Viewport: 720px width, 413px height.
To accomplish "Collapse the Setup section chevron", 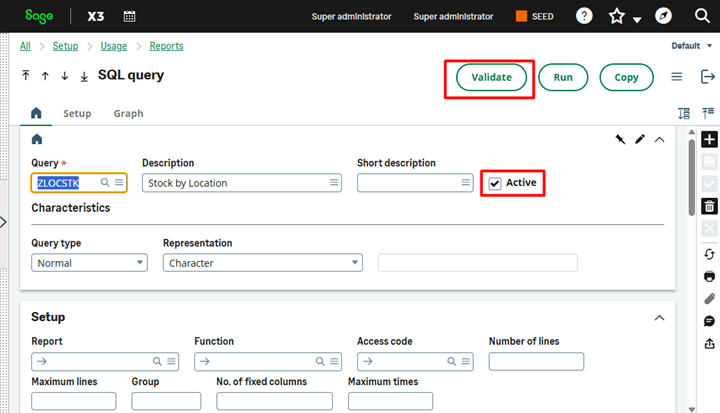I will click(659, 317).
